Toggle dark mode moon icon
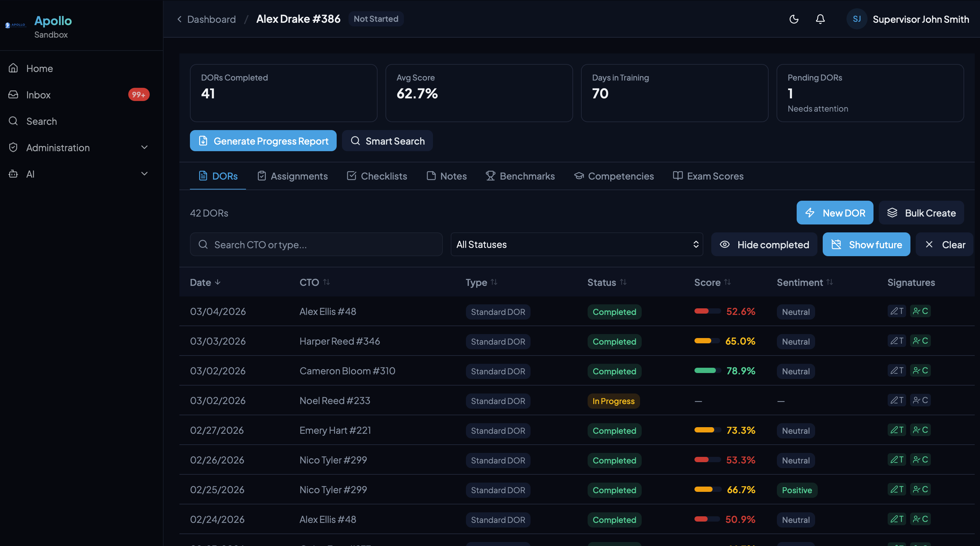This screenshot has height=546, width=980. [794, 19]
